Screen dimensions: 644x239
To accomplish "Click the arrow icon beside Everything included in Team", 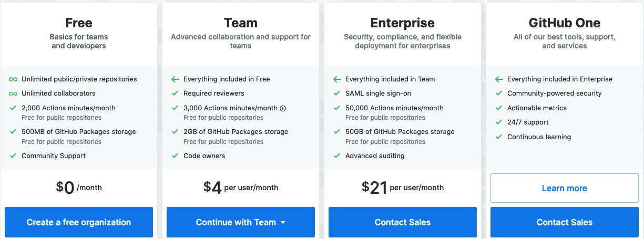I will pos(337,79).
